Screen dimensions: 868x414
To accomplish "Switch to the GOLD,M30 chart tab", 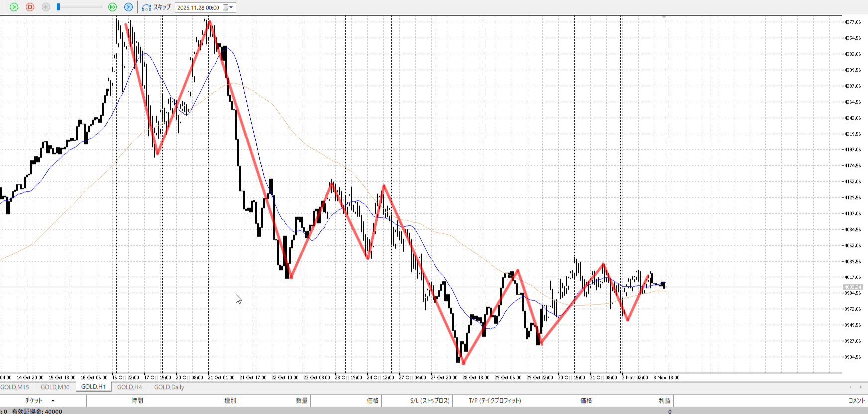I will click(x=55, y=387).
